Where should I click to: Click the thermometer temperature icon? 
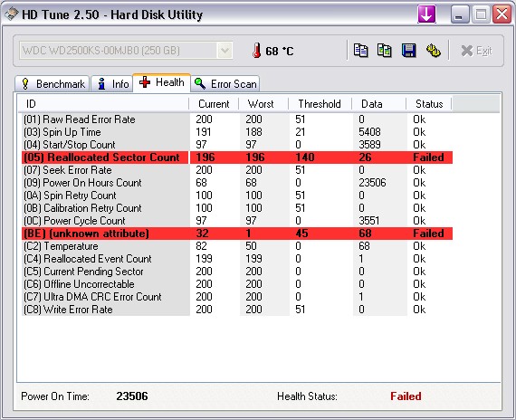tap(257, 51)
